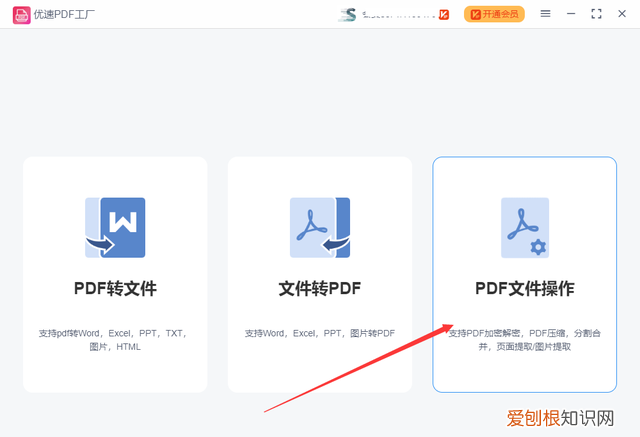Click the 支持pdf转Word, Excel description text
Viewport: 640px width, 437px height.
(x=113, y=340)
